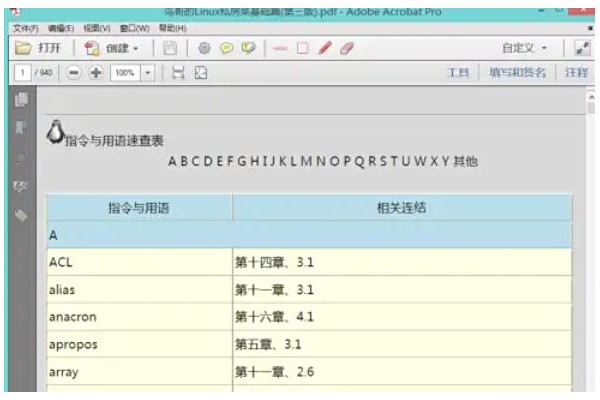Image resolution: width=600 pixels, height=400 pixels.
Task: Open the 自定义 customize dropdown
Action: click(x=524, y=48)
